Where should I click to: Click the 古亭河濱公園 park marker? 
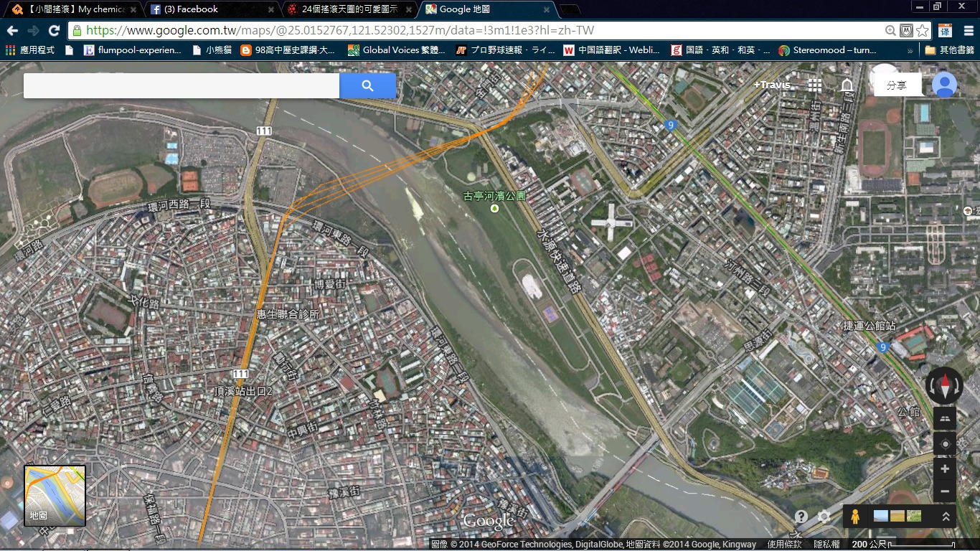494,209
